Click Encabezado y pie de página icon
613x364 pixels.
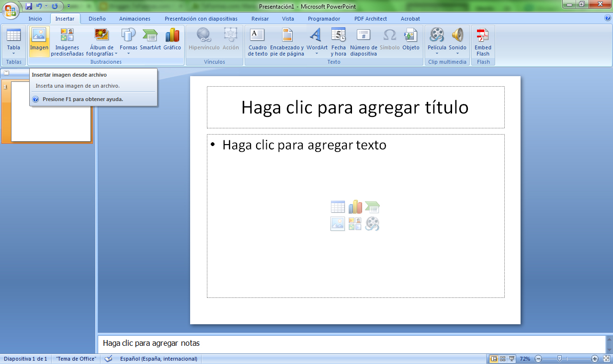click(287, 35)
